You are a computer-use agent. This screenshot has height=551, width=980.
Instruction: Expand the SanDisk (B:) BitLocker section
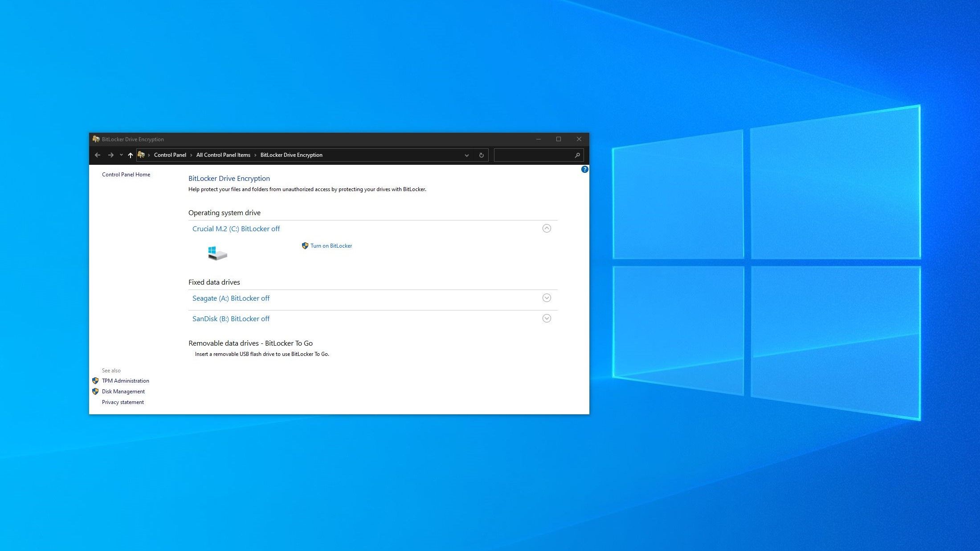pos(547,318)
